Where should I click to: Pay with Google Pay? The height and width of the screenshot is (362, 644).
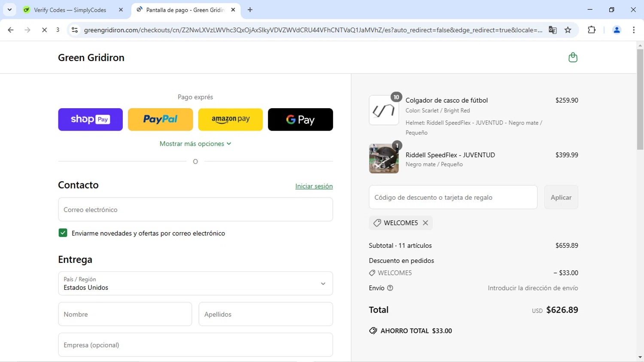click(x=301, y=119)
